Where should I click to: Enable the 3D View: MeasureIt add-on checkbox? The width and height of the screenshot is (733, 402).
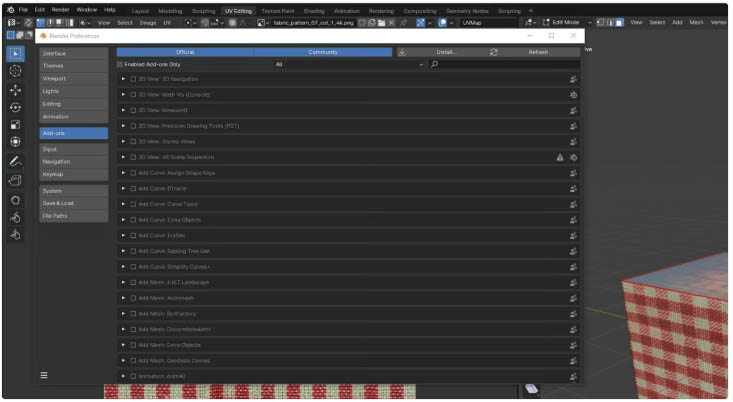tap(133, 110)
